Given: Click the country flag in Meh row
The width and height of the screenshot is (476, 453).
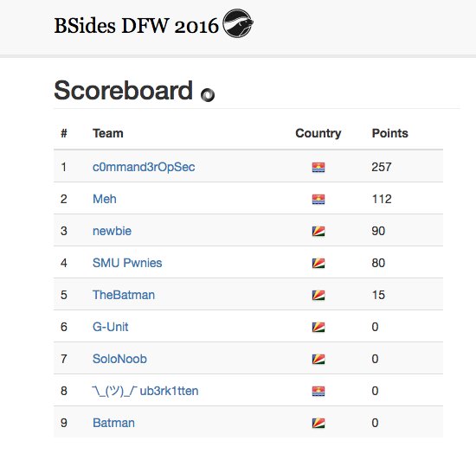Looking at the screenshot, I should tap(318, 199).
